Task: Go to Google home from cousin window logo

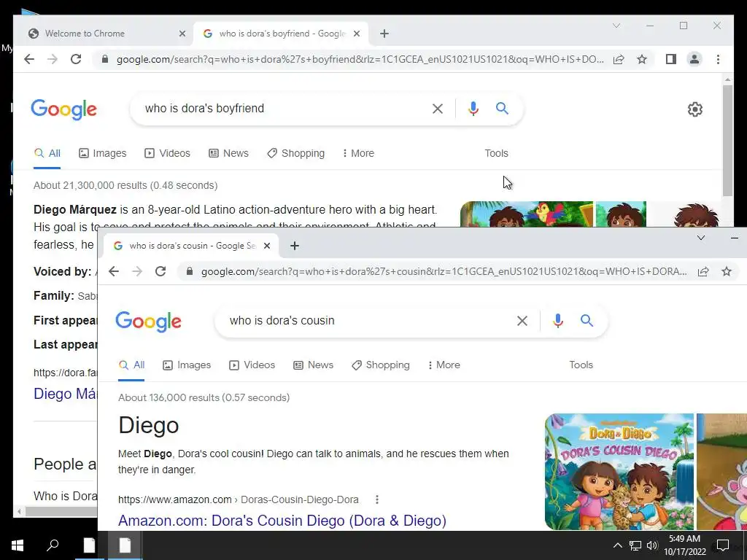Action: [148, 322]
